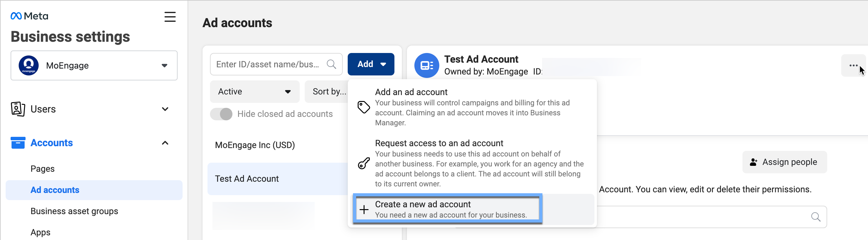
Task: Toggle Hide closed ad accounts switch
Action: point(222,114)
